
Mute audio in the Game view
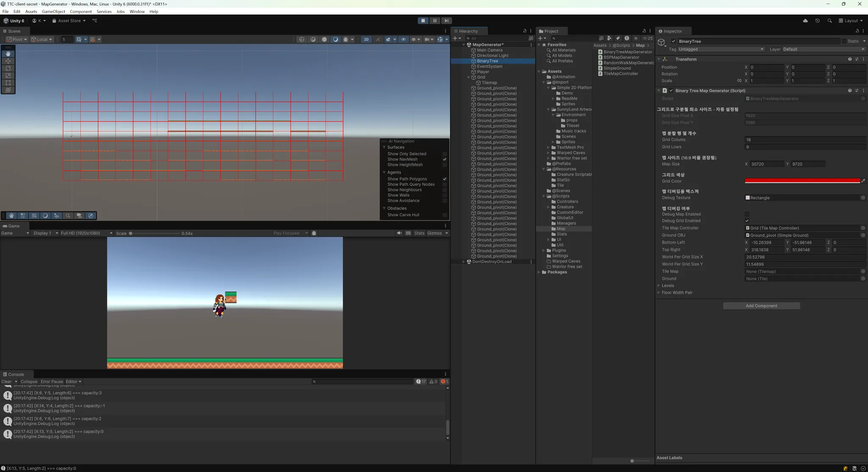399,233
